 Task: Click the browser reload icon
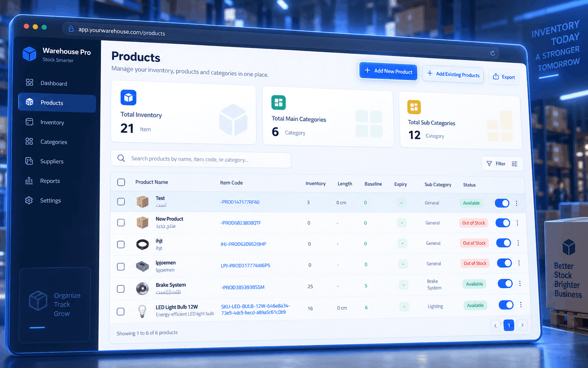coord(493,53)
